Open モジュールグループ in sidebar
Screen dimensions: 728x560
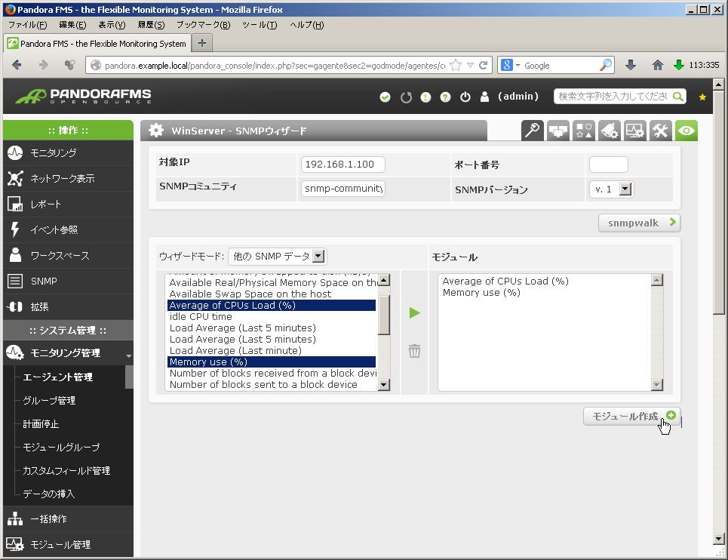tap(61, 447)
